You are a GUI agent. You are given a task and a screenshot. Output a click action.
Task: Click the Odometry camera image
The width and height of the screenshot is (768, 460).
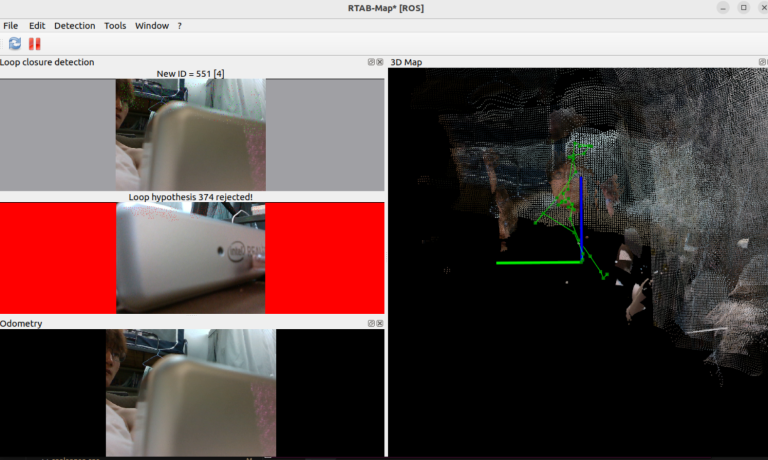pyautogui.click(x=191, y=392)
